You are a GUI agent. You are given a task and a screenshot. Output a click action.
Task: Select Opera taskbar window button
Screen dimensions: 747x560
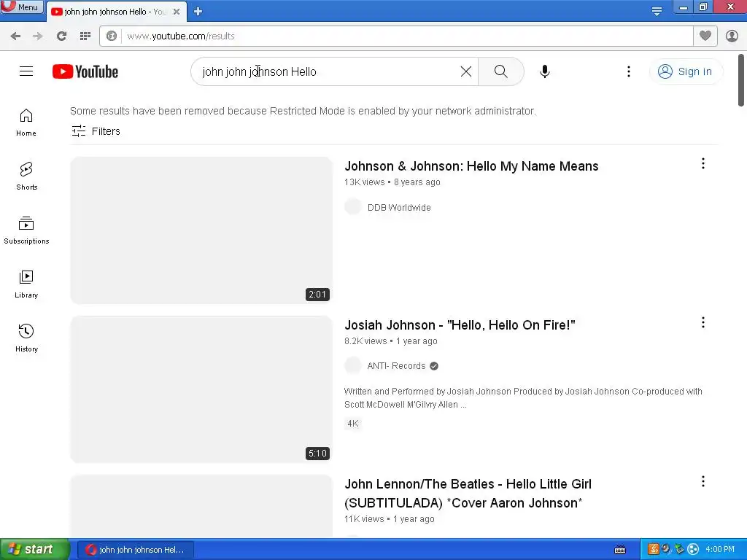136,550
